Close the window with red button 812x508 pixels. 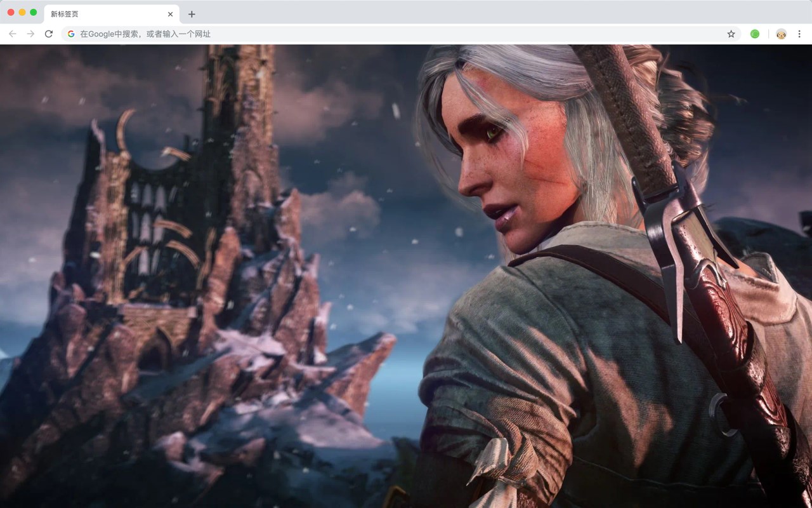pyautogui.click(x=11, y=12)
